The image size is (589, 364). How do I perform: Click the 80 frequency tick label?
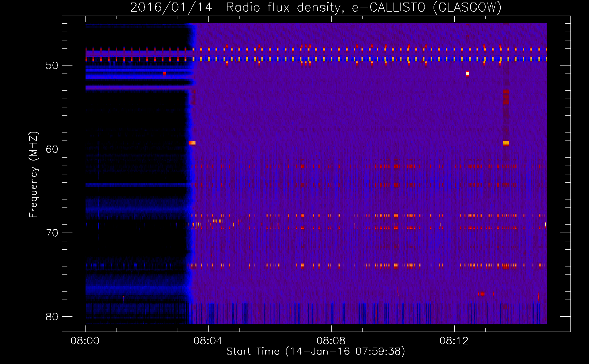point(52,317)
